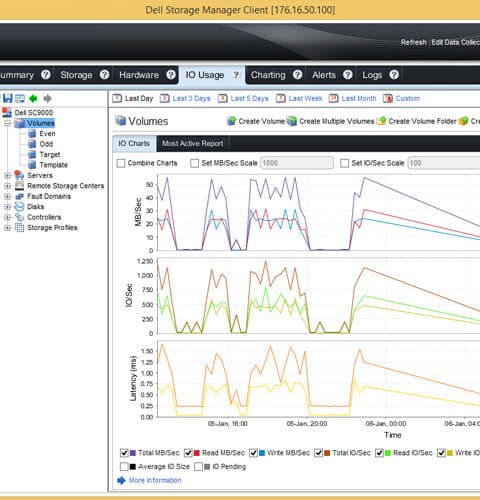The height and width of the screenshot is (500, 480).
Task: Open the Charting tab help icon
Action: click(x=297, y=75)
